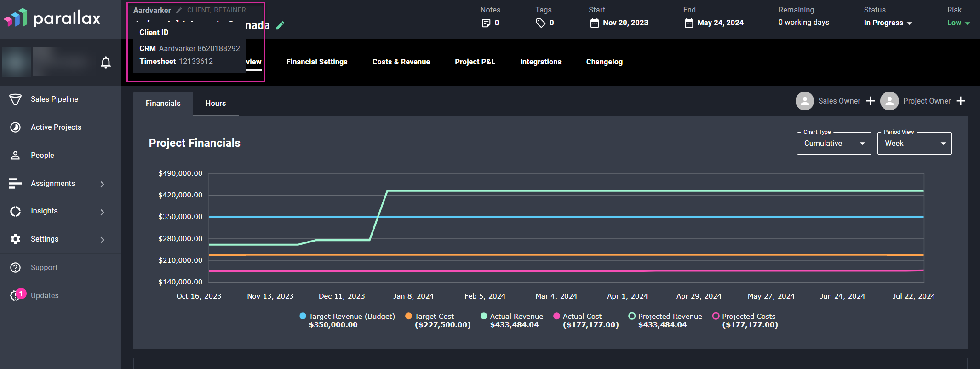Screen dimensions: 980x369
Task: Open the Risk Low dropdown
Action: click(x=958, y=23)
